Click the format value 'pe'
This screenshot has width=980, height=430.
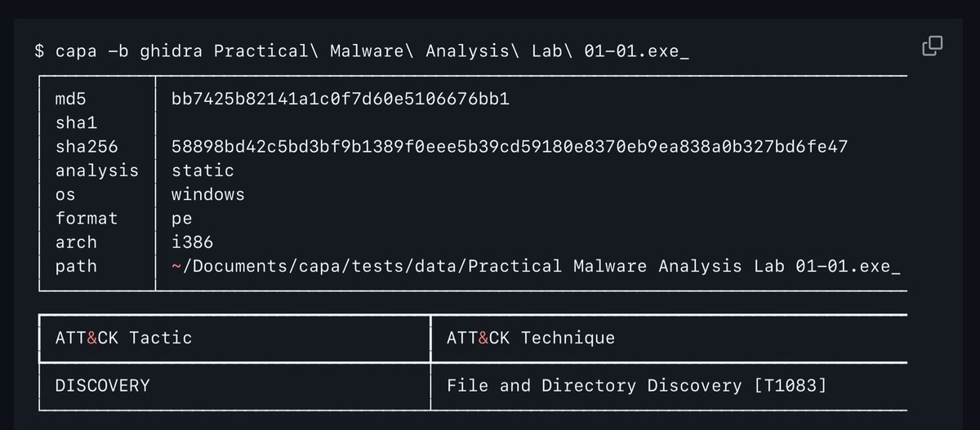click(x=181, y=219)
